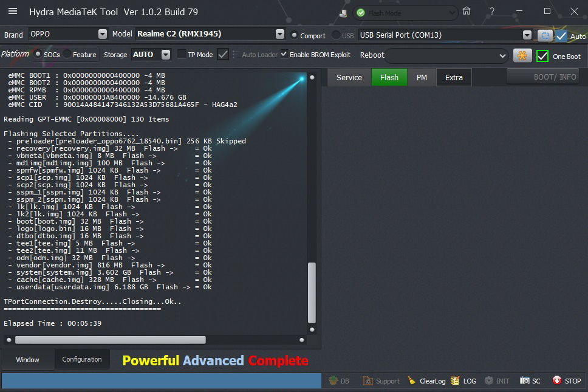Click the device connection icon beside Flash Mode
This screenshot has height=392, width=588.
343,13
